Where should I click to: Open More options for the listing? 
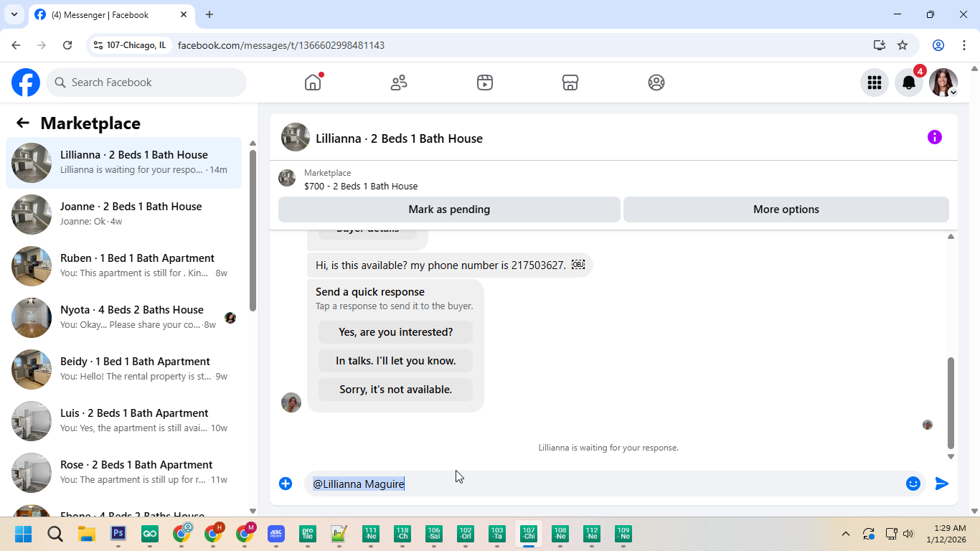[x=786, y=209]
